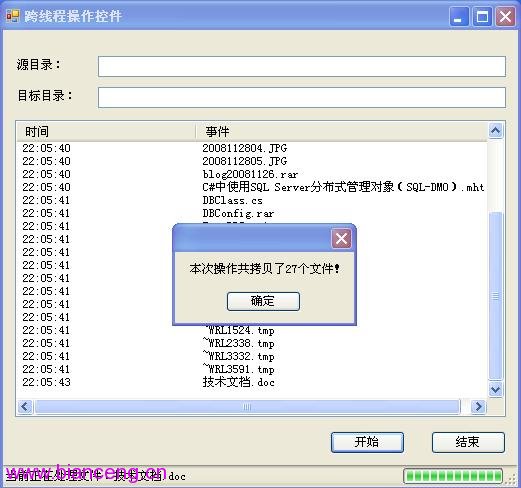
Task: Select the SQL-DMO .mht file row
Action: click(x=252, y=187)
